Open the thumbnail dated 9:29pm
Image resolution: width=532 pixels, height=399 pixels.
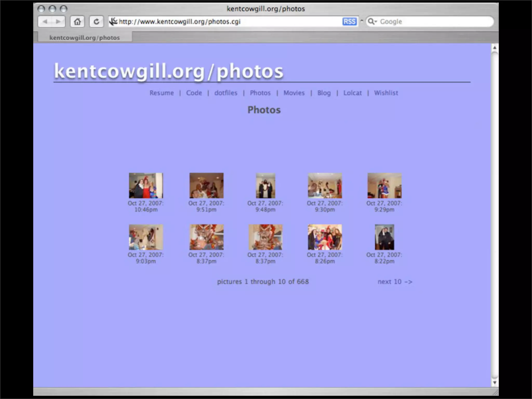point(384,185)
